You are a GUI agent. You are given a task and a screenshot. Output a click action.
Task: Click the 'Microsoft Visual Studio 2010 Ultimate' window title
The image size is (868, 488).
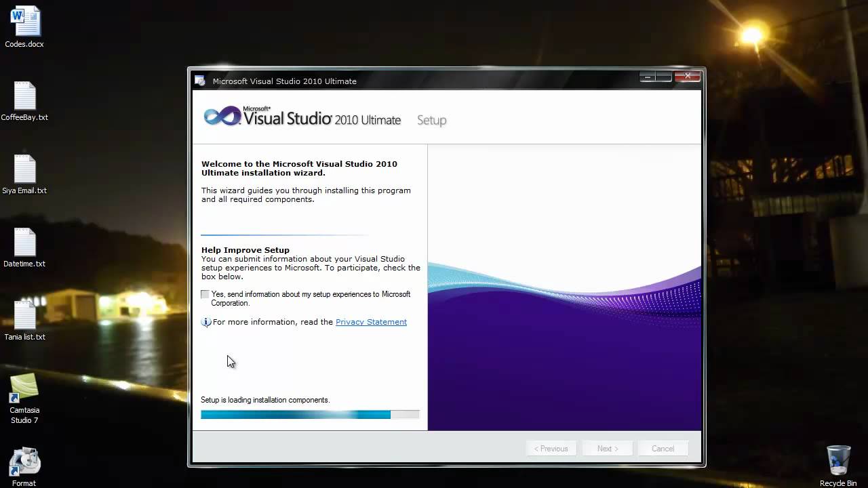285,81
